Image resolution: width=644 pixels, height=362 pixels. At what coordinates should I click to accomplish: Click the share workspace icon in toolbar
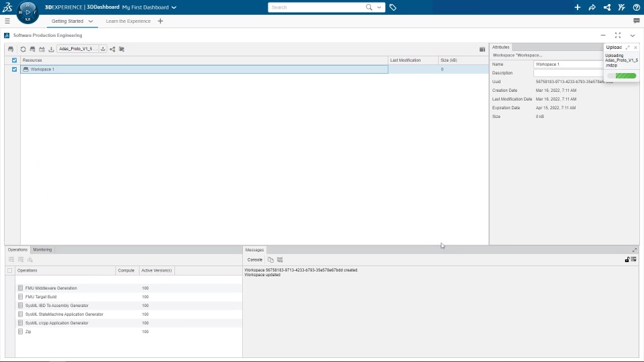(113, 49)
